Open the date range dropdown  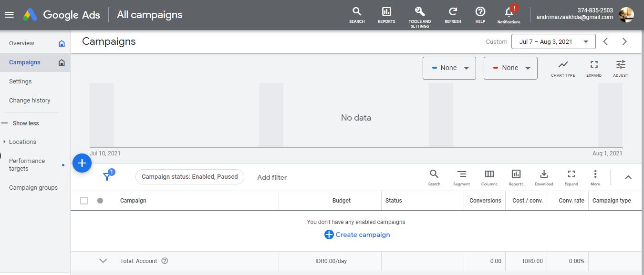pos(553,42)
